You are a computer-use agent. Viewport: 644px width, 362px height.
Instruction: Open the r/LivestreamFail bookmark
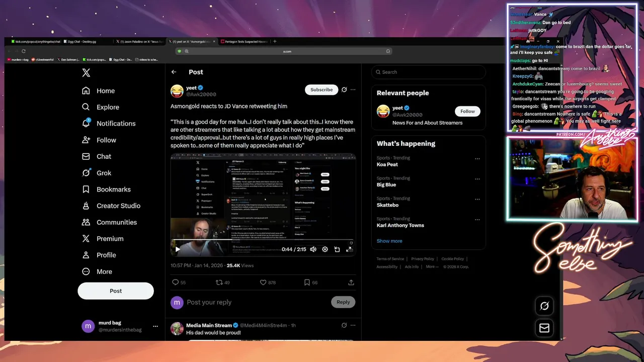(43, 59)
